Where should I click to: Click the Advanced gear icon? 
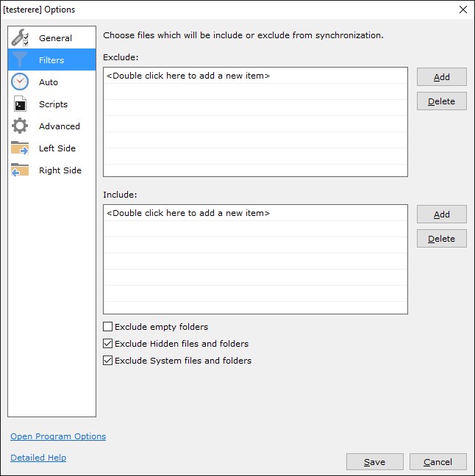(x=20, y=126)
